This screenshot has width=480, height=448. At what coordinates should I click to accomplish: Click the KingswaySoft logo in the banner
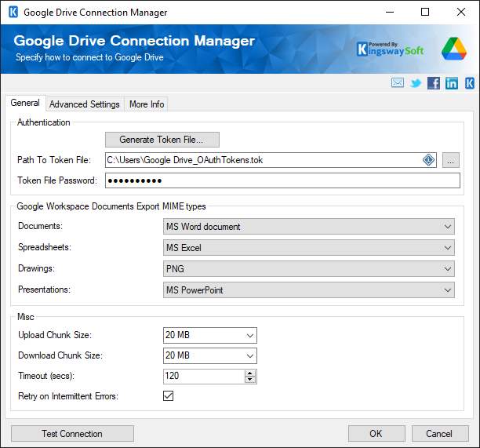pos(391,49)
